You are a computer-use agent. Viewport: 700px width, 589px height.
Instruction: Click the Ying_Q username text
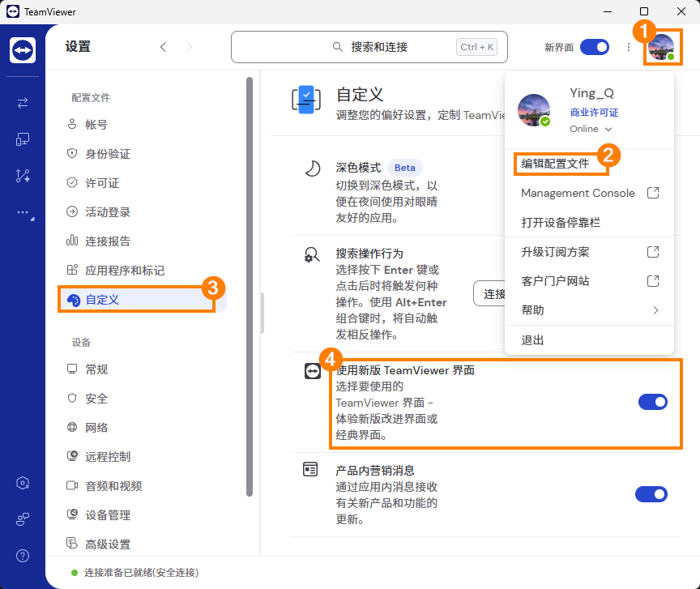click(x=591, y=93)
